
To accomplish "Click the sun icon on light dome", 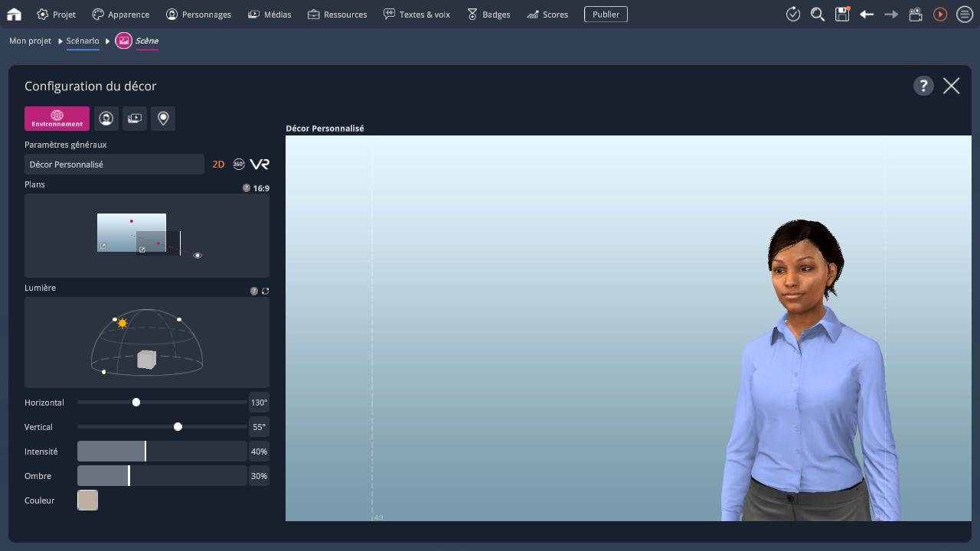I will pos(122,324).
